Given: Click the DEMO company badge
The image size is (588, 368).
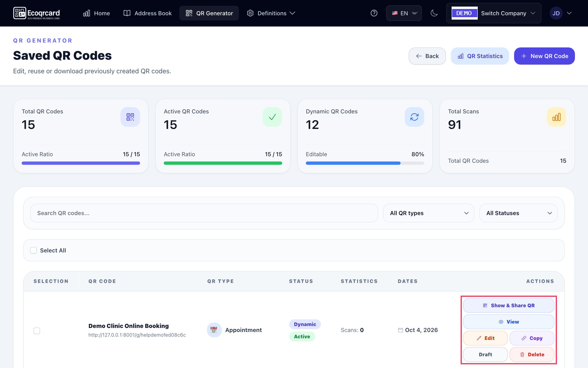Looking at the screenshot, I should pyautogui.click(x=464, y=13).
